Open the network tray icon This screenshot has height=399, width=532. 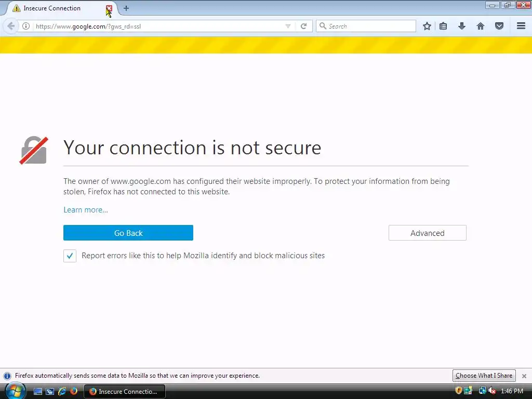pos(482,391)
